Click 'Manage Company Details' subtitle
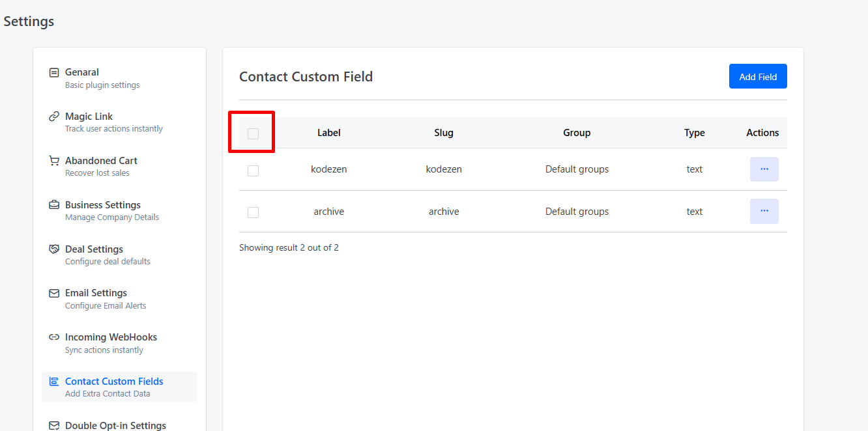 pos(112,217)
